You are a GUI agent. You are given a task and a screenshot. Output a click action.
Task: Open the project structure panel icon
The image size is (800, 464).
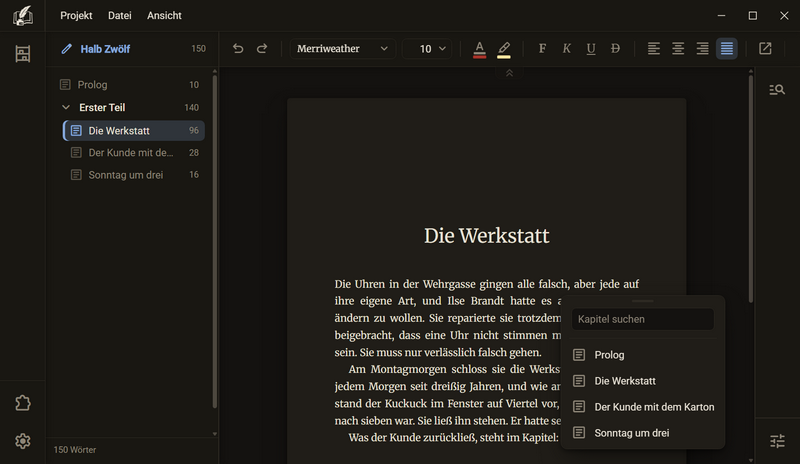[22, 54]
